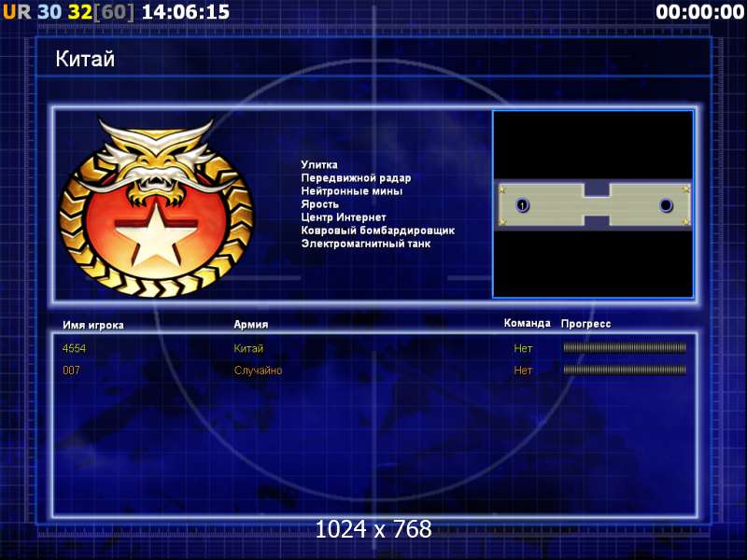Viewport: 747px width, 560px height.
Task: Click the Китай title heading
Action: (85, 59)
